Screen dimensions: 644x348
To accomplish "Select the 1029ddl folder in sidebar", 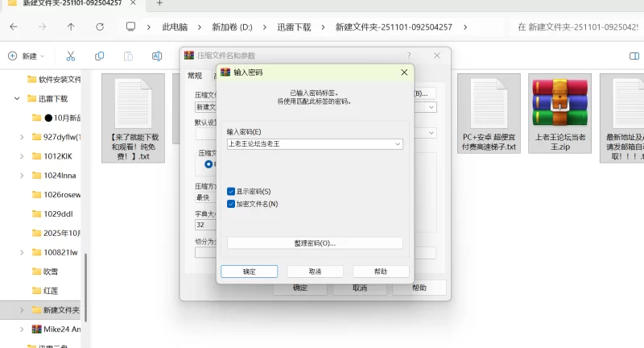I will (52, 213).
